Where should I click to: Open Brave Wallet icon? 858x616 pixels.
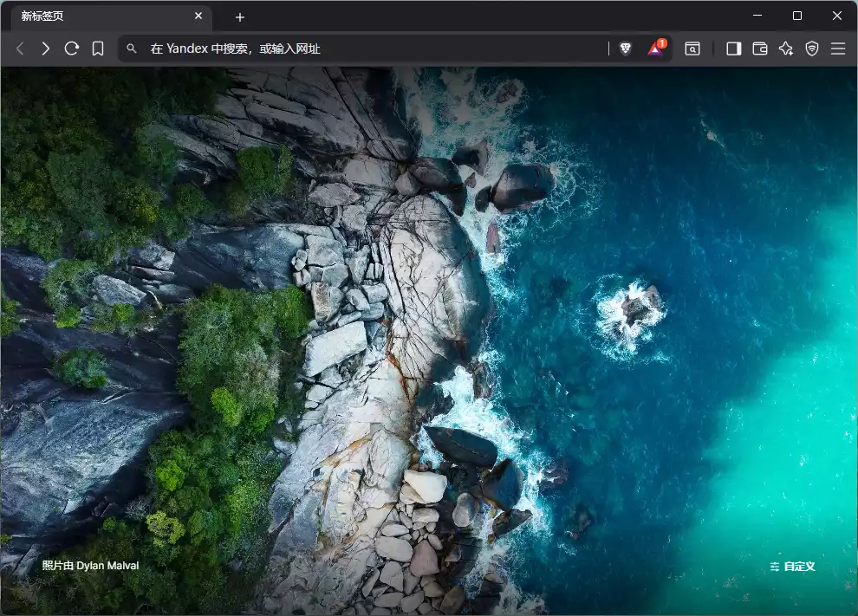coord(760,49)
